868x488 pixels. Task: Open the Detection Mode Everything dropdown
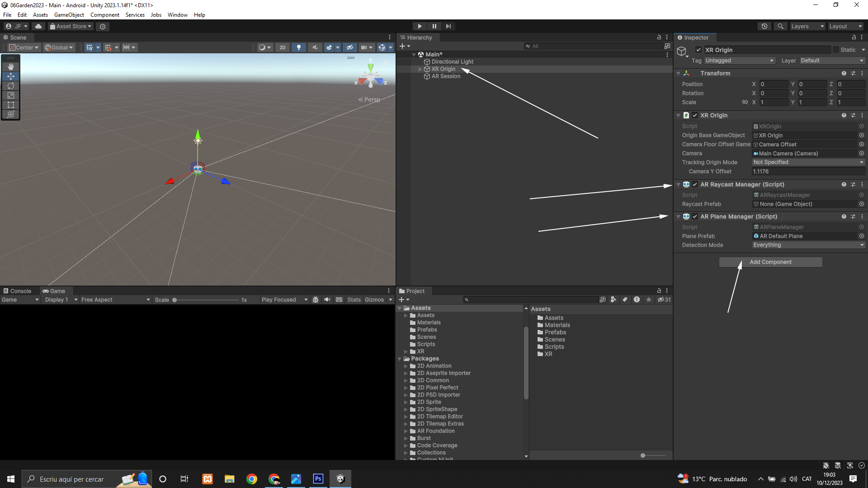click(x=808, y=245)
